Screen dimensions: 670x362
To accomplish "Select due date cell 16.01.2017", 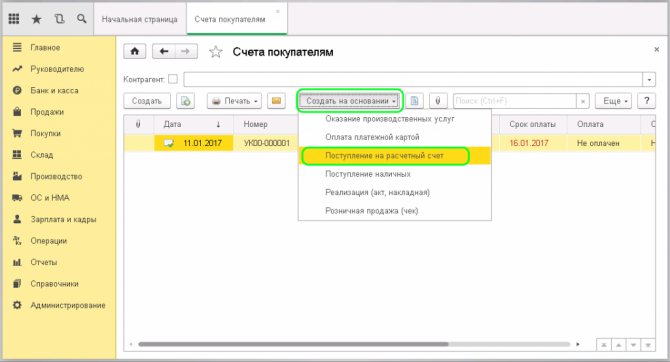I will tap(532, 143).
